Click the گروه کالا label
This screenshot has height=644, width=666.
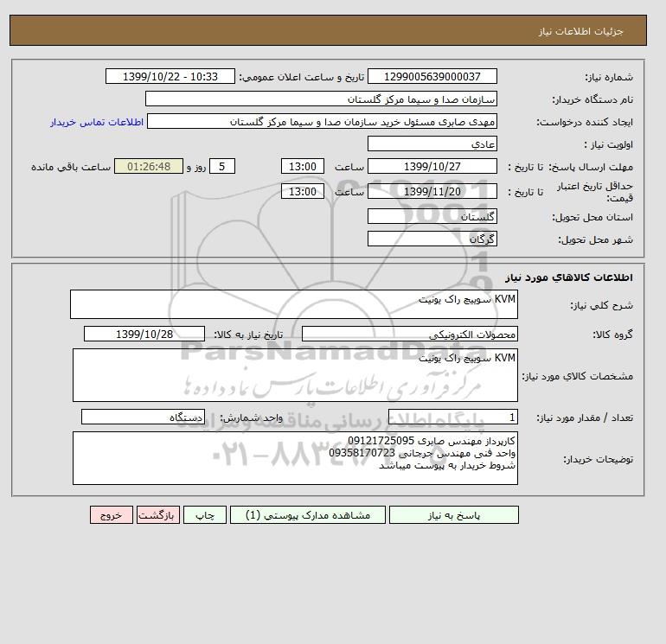pyautogui.click(x=613, y=335)
